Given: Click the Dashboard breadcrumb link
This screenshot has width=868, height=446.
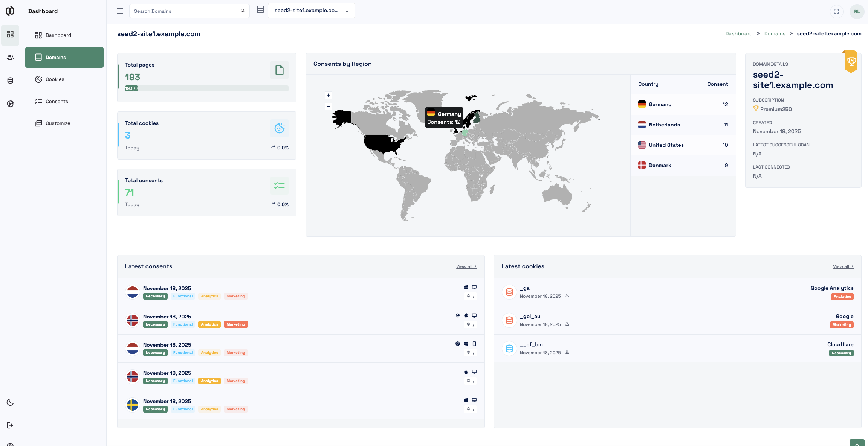Looking at the screenshot, I should click(739, 33).
